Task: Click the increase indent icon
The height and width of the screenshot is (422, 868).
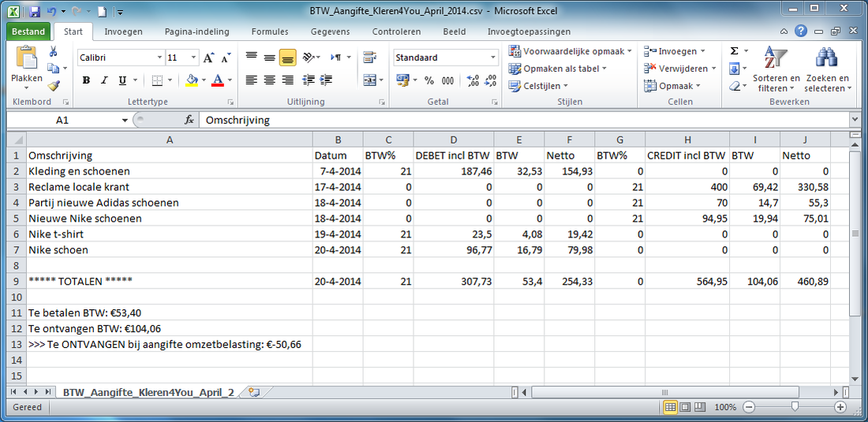Action: pyautogui.click(x=326, y=80)
